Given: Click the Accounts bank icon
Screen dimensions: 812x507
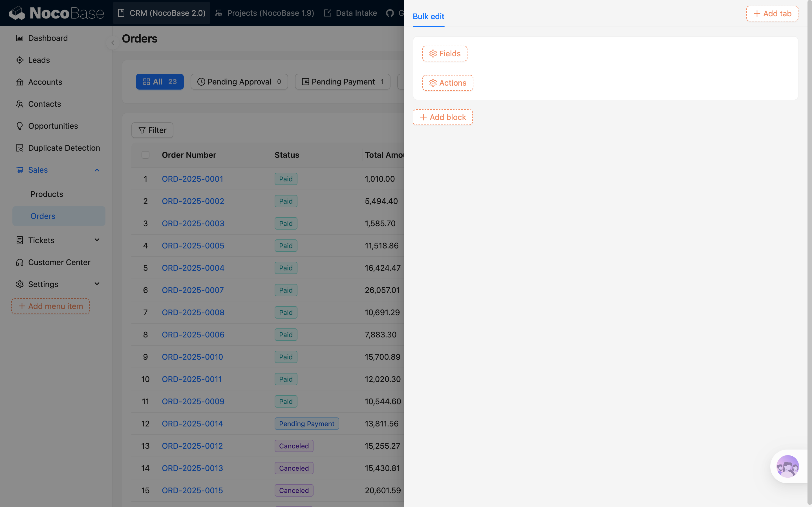Looking at the screenshot, I should click(x=19, y=82).
